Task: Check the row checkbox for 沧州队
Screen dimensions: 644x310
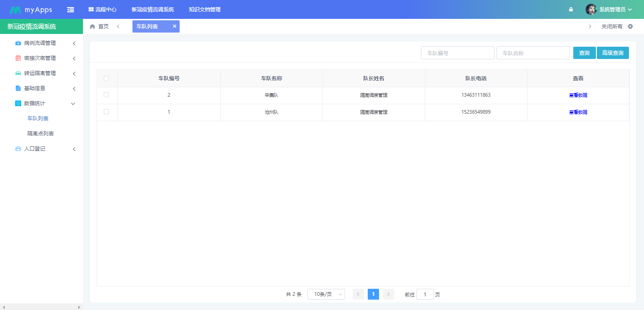Action: 107,112
